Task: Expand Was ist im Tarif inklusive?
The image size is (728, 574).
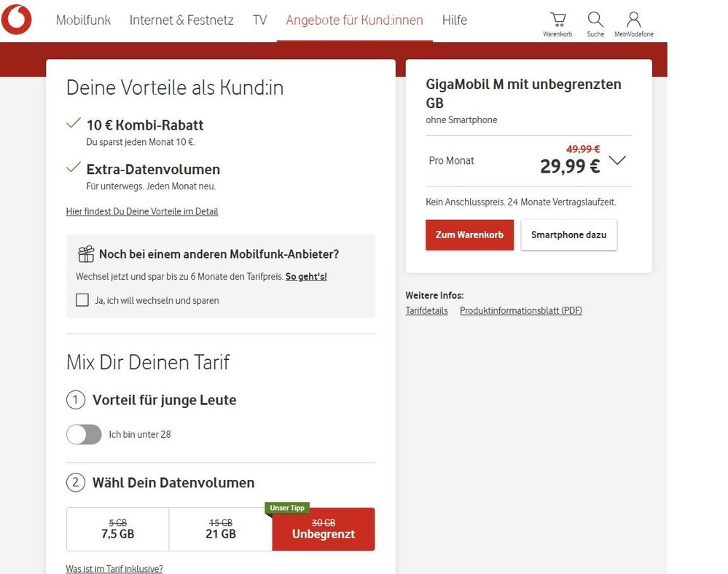Action: coord(114,569)
